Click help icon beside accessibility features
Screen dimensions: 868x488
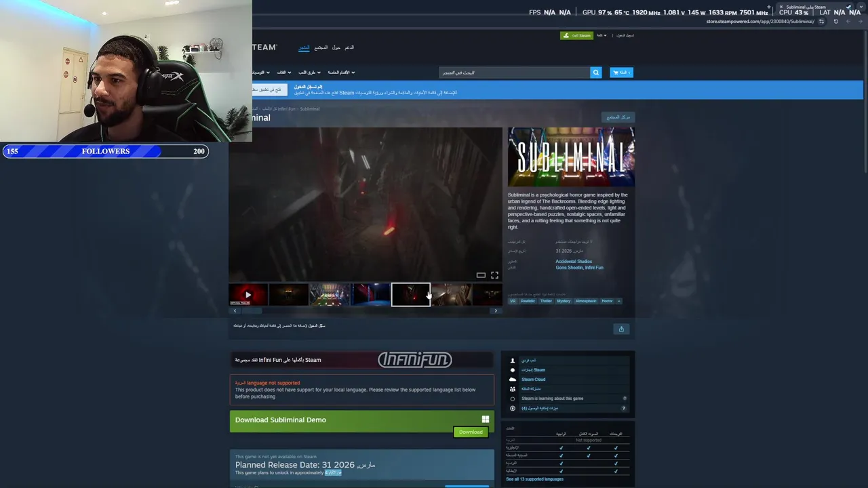[623, 408]
